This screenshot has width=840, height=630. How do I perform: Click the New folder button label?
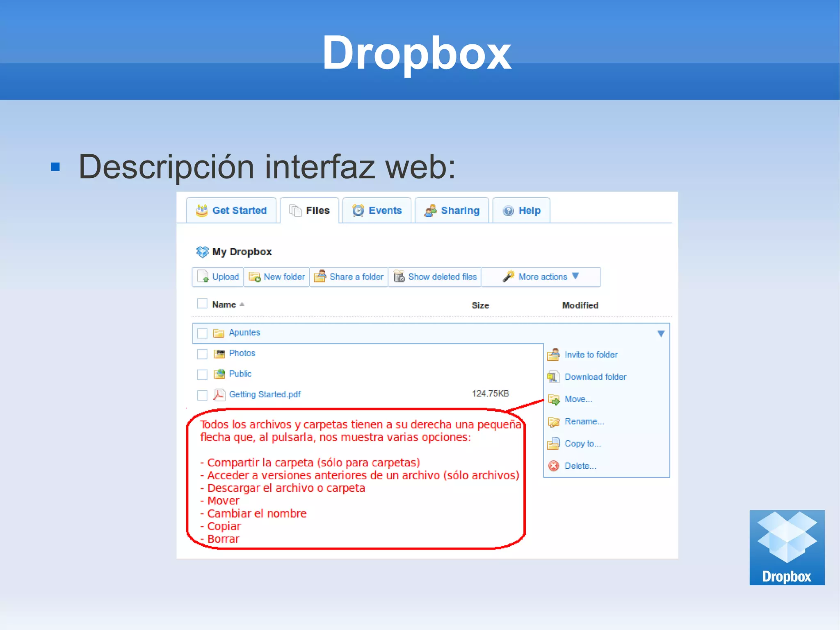pyautogui.click(x=284, y=277)
